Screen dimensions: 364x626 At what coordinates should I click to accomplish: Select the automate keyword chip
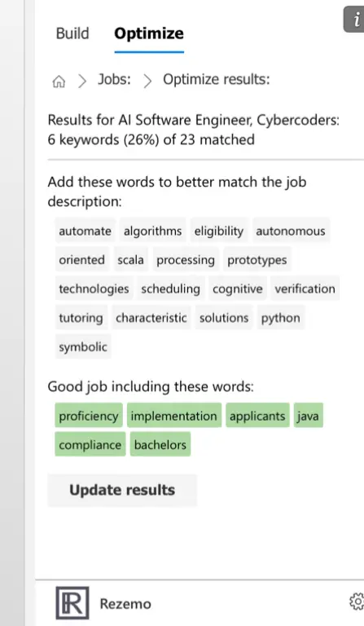point(85,231)
